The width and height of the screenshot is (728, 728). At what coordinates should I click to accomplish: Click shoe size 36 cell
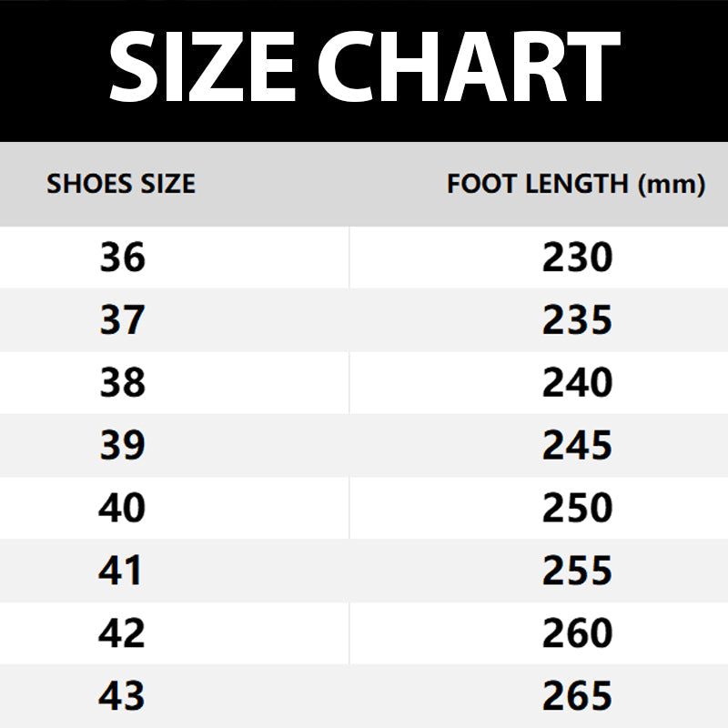122,258
